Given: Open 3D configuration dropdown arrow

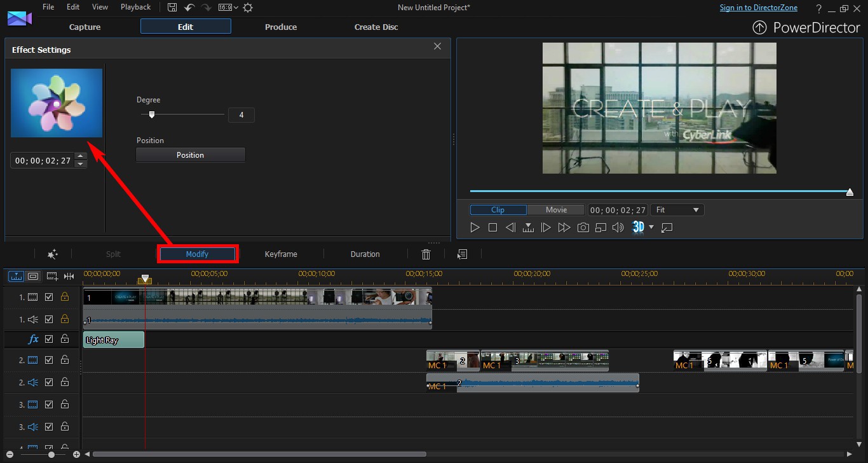Looking at the screenshot, I should [651, 227].
